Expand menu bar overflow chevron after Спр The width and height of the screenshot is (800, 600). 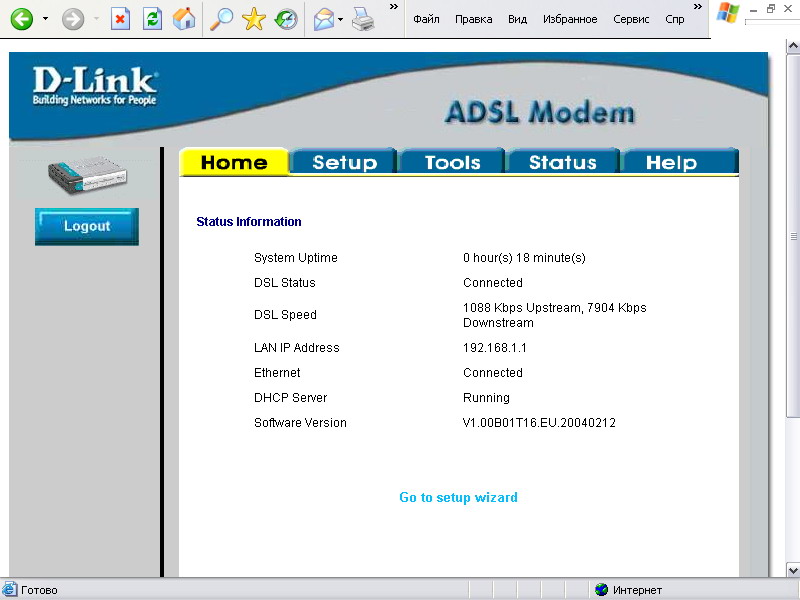[x=697, y=7]
